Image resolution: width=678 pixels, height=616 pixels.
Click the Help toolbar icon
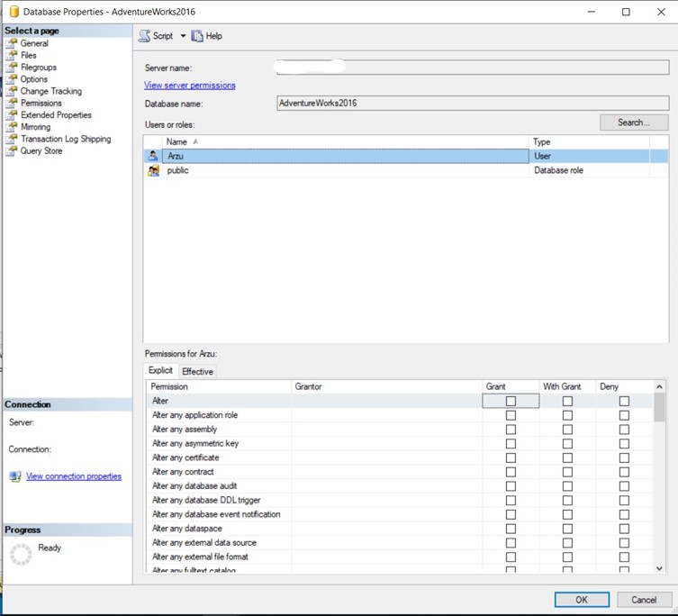tap(197, 36)
